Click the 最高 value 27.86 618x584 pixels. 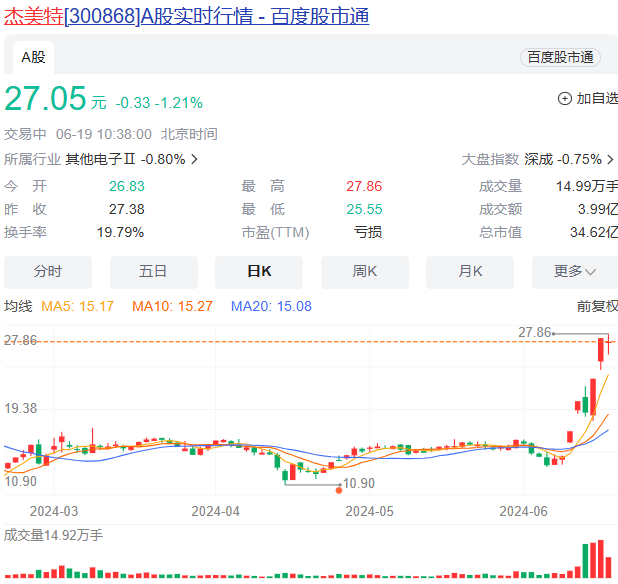364,186
